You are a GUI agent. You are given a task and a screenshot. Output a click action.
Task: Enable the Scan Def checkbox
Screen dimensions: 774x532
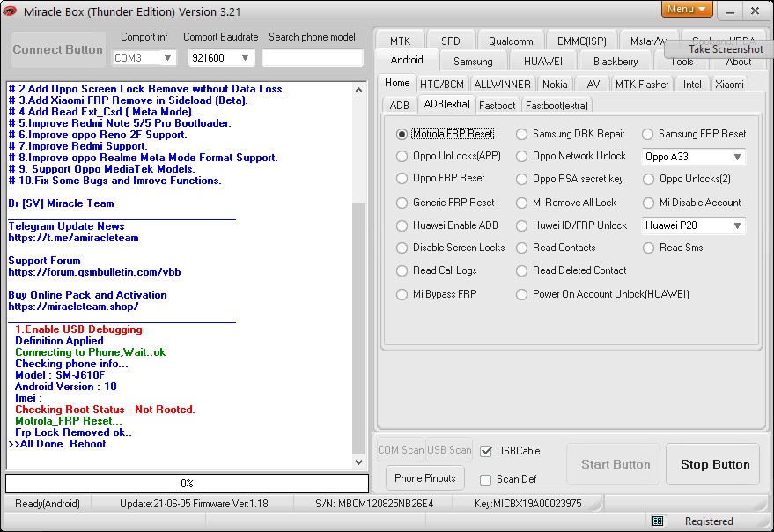(x=486, y=480)
